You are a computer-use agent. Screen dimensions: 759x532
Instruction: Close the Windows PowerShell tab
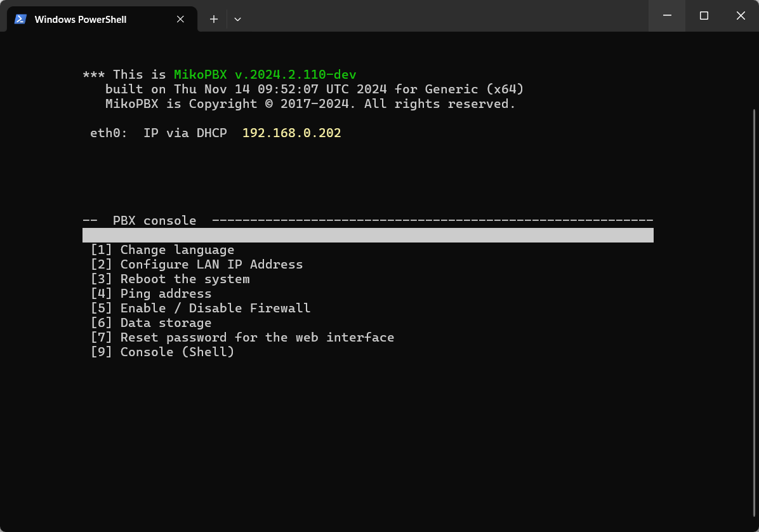[x=180, y=19]
